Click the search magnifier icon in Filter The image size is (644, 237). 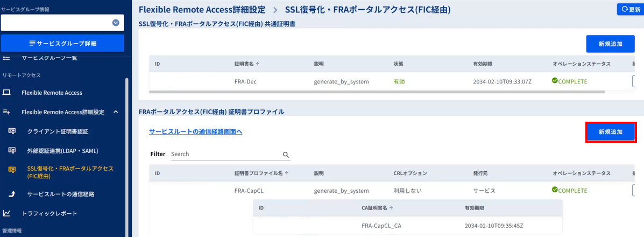point(286,155)
